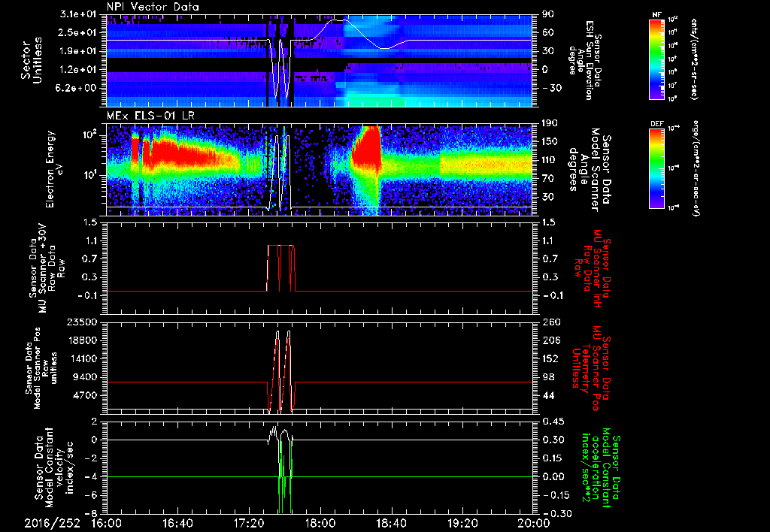Click the 110 scanner angle tick
Screen dimensions: 770x532
(x=549, y=160)
